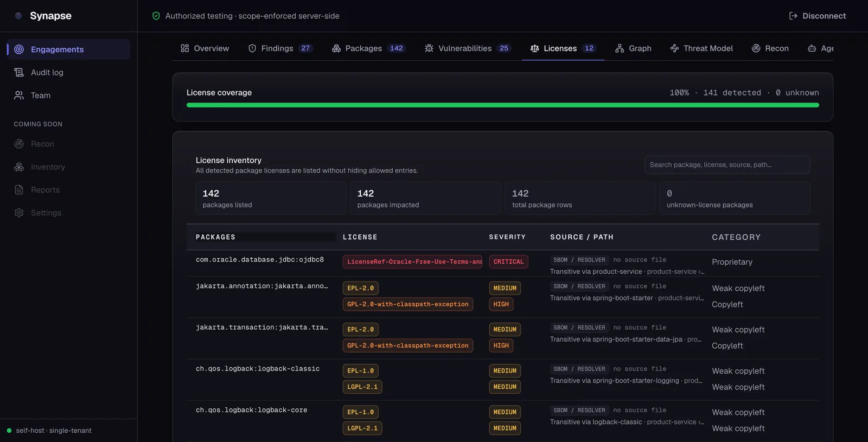Viewport: 868px width, 442px height.
Task: Click the Graph nodes icon
Action: coord(620,48)
